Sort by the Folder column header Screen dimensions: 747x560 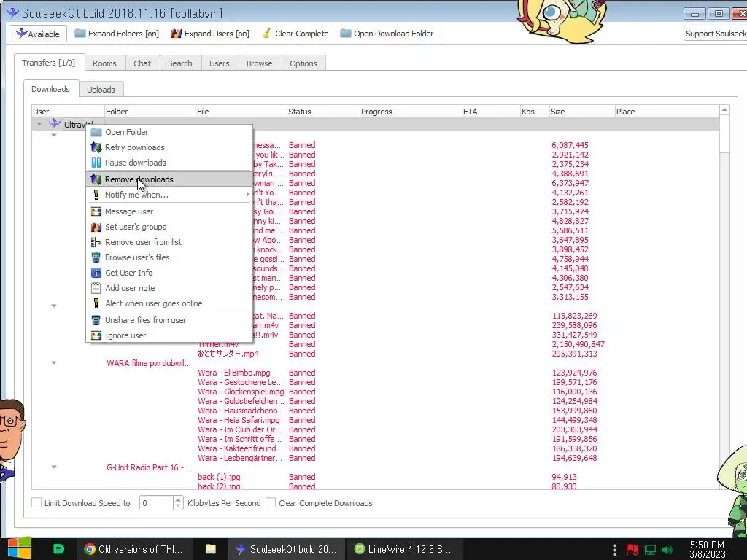[x=150, y=112]
